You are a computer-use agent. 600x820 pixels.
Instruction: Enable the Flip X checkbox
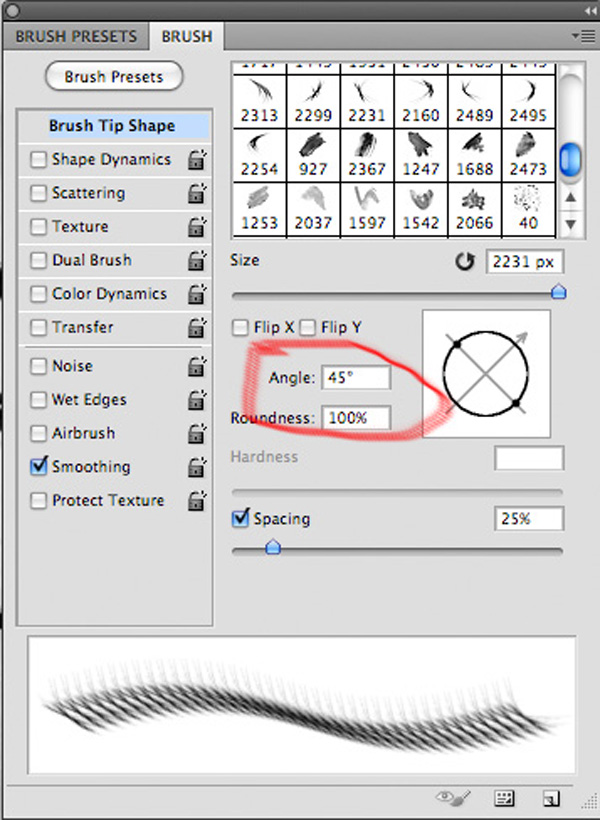240,328
